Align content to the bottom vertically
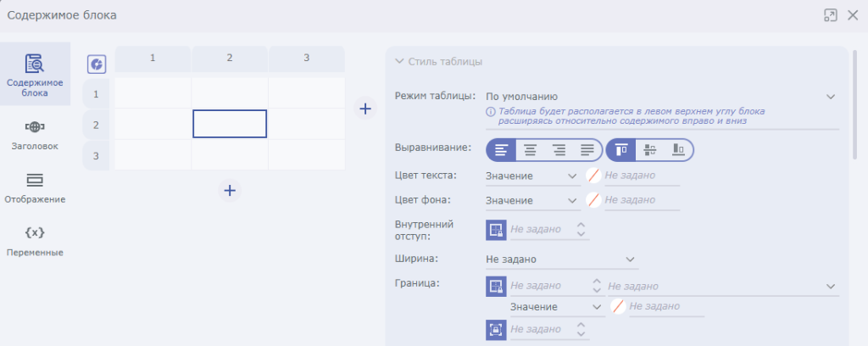This screenshot has height=346, width=868. coord(678,150)
